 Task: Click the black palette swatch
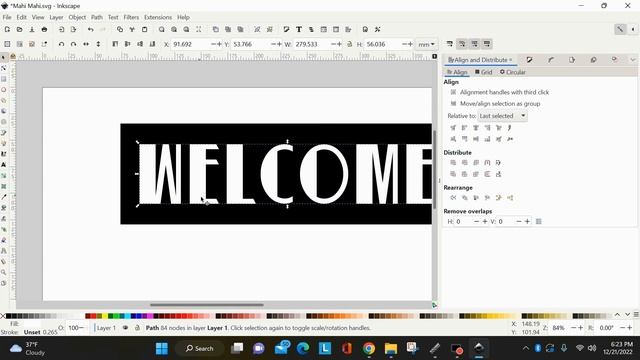[9, 316]
